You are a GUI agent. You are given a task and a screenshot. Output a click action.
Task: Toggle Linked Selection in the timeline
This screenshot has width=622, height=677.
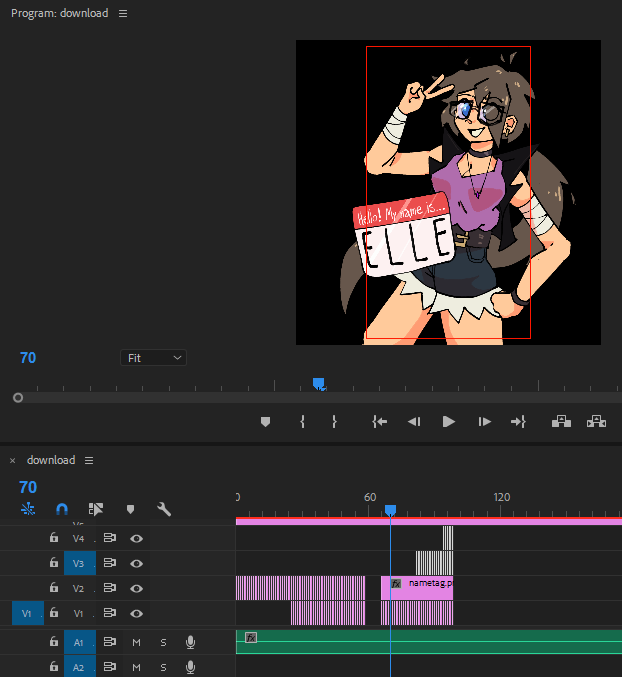point(96,509)
